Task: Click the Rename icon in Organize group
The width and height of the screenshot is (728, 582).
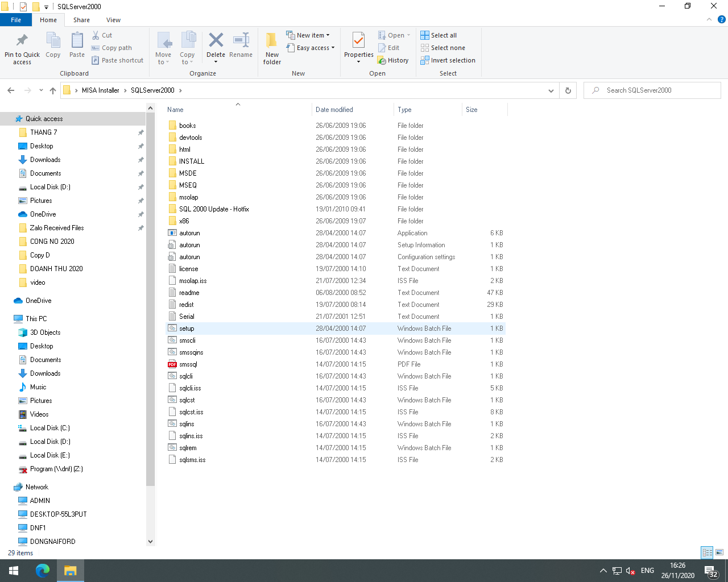Action: point(241,40)
